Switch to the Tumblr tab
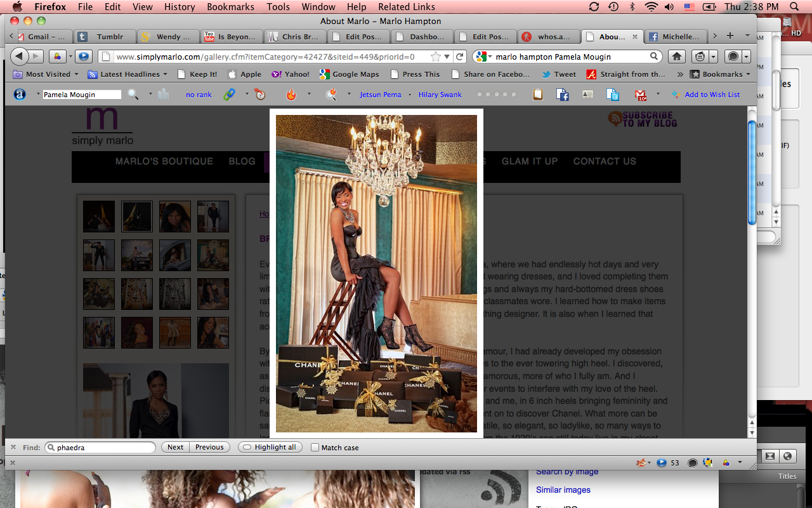Image resolution: width=812 pixels, height=508 pixels. [103, 37]
